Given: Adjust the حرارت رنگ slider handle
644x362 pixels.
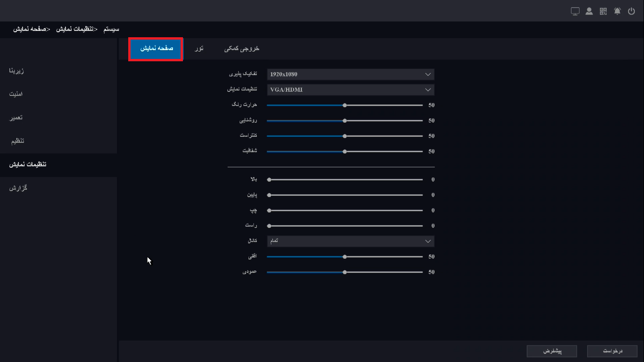Looking at the screenshot, I should click(x=345, y=105).
